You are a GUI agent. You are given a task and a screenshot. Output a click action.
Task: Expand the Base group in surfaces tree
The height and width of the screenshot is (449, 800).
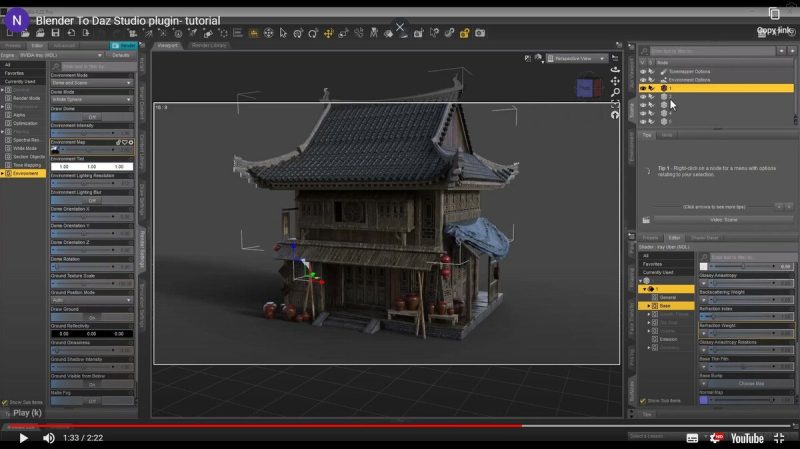[649, 306]
